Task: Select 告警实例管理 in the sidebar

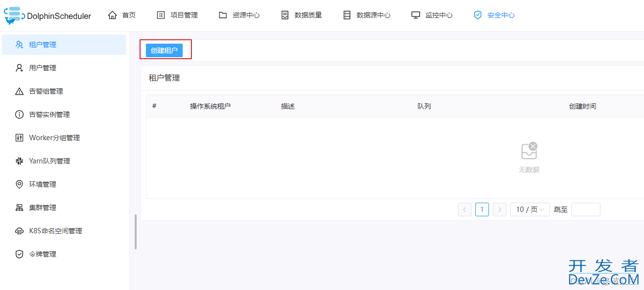Action: (x=64, y=114)
